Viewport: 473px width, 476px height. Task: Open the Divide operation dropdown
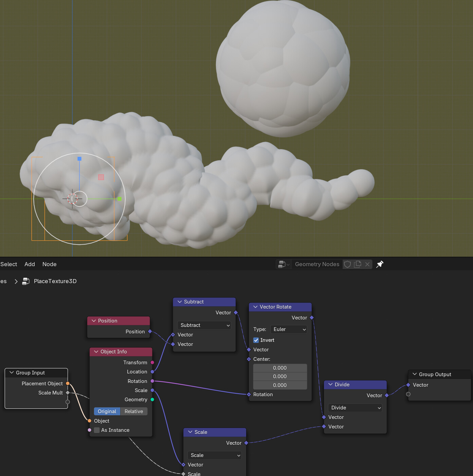[355, 408]
